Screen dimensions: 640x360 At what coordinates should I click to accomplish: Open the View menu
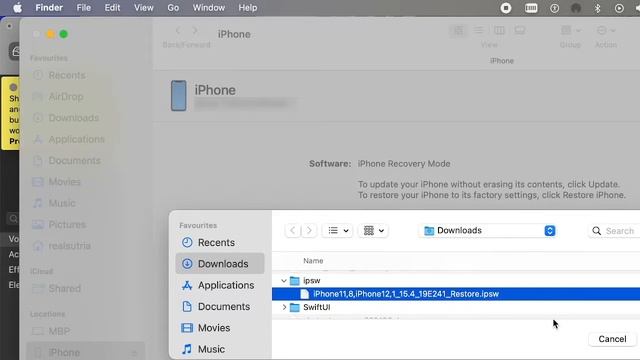point(144,8)
